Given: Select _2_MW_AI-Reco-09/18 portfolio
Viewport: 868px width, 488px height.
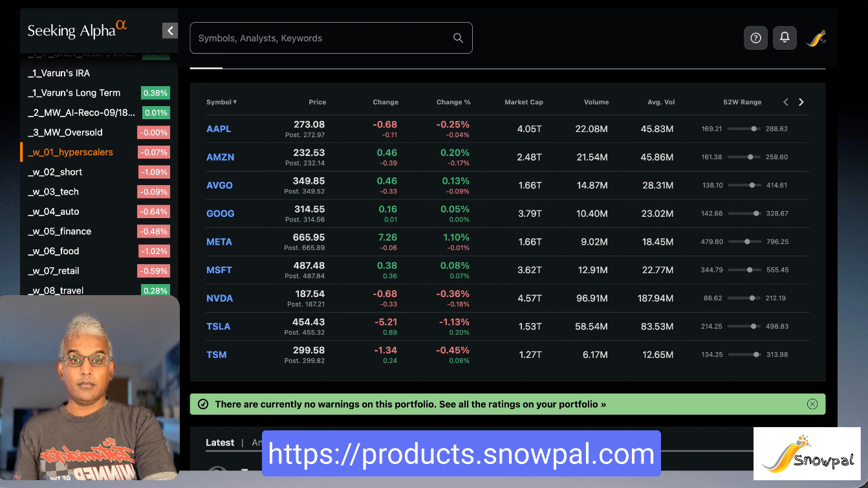Looking at the screenshot, I should [x=81, y=113].
